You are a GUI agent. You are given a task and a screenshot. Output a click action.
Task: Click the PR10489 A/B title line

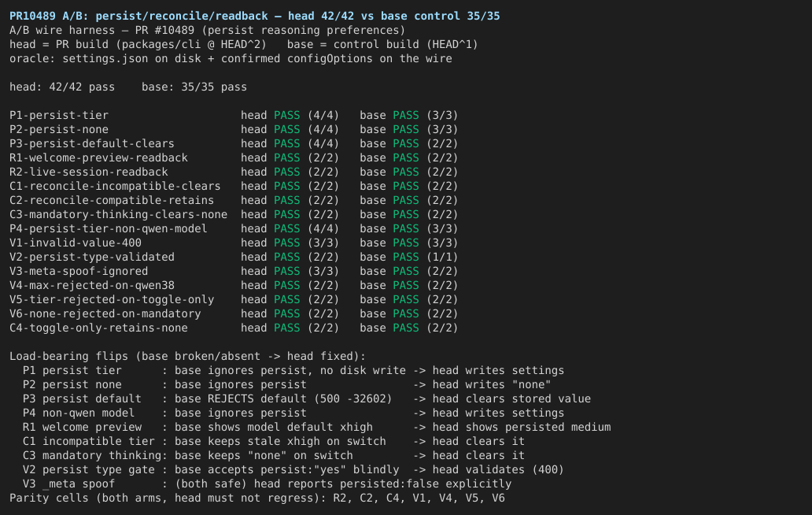click(x=255, y=16)
